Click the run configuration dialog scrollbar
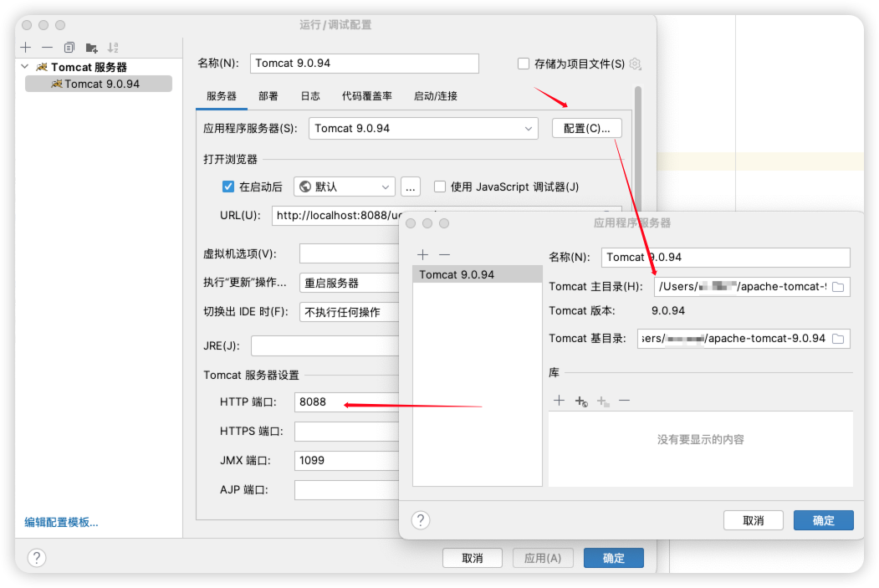The height and width of the screenshot is (588, 879). point(638,147)
